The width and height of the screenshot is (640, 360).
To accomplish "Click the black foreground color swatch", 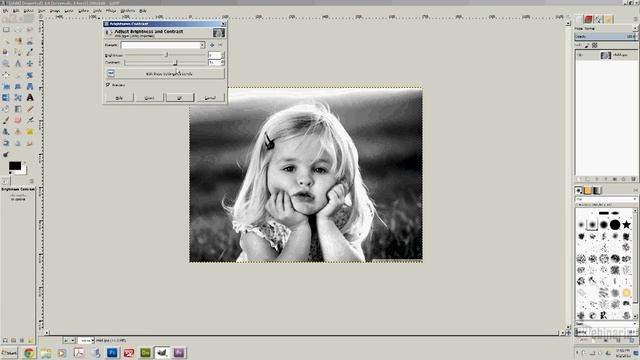I will pos(15,165).
